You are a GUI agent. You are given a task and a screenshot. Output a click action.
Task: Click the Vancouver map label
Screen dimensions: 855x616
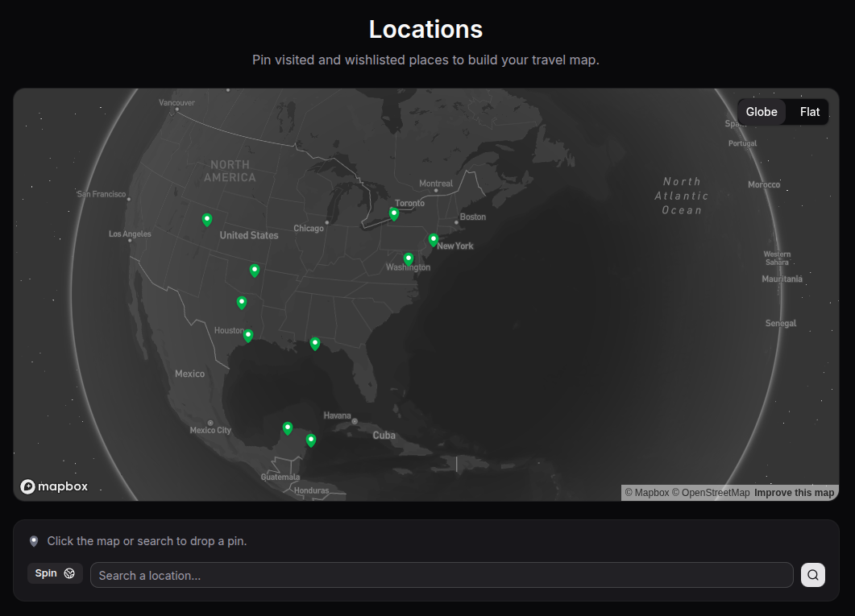(176, 102)
